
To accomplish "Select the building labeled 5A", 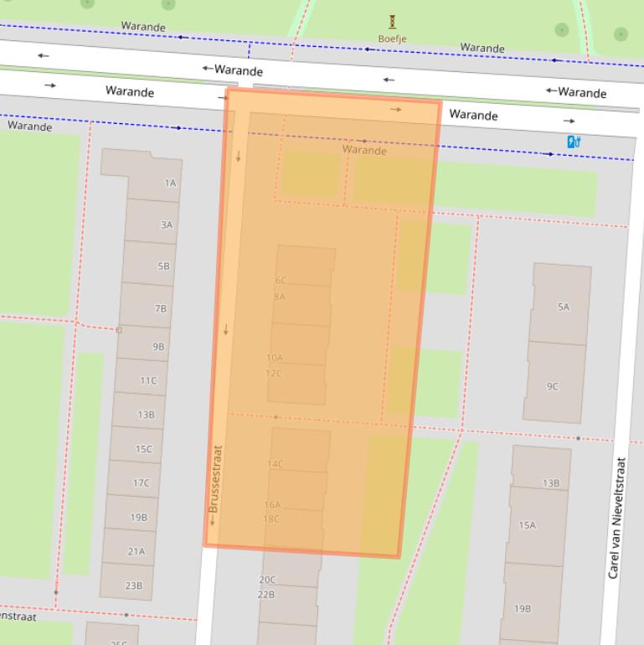I will pos(563,307).
